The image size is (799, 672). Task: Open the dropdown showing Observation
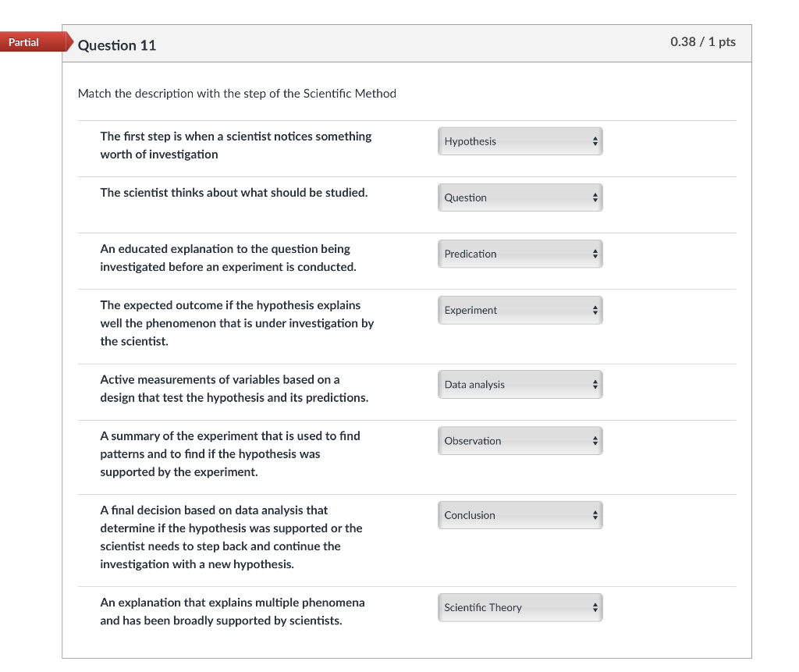click(520, 440)
